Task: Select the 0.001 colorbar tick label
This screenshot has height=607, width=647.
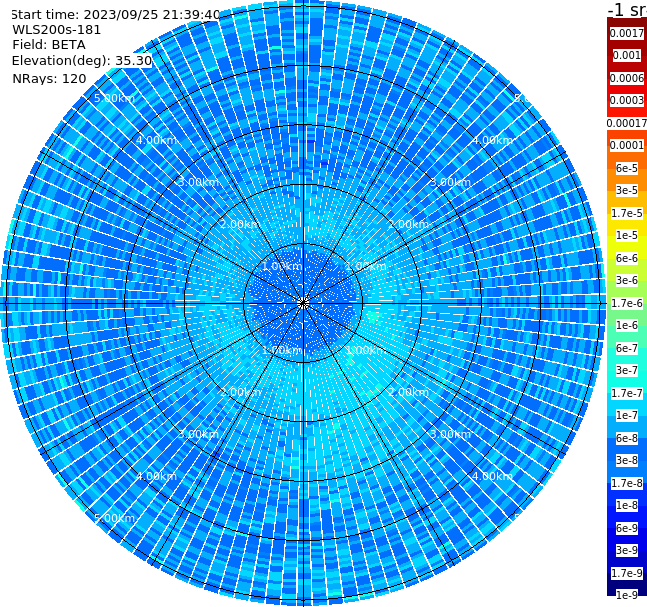Action: click(627, 55)
